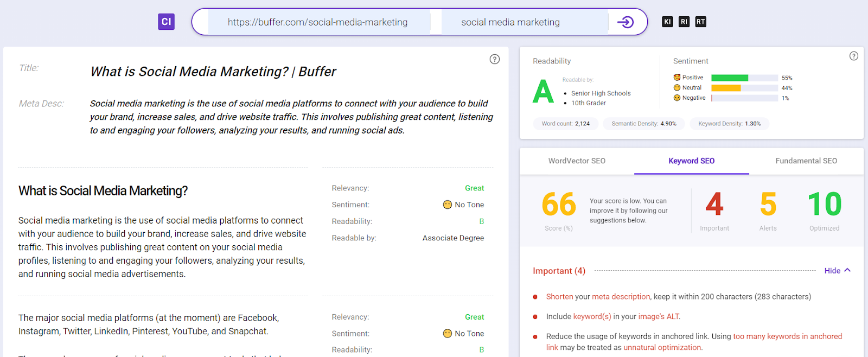Click the Shorten link in suggestions
The image size is (868, 357).
pos(559,297)
